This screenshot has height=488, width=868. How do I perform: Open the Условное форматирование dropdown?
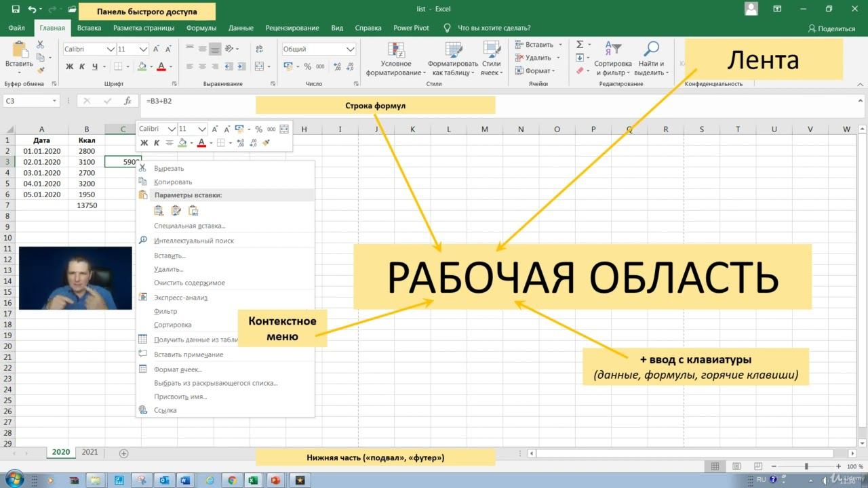pyautogui.click(x=396, y=58)
